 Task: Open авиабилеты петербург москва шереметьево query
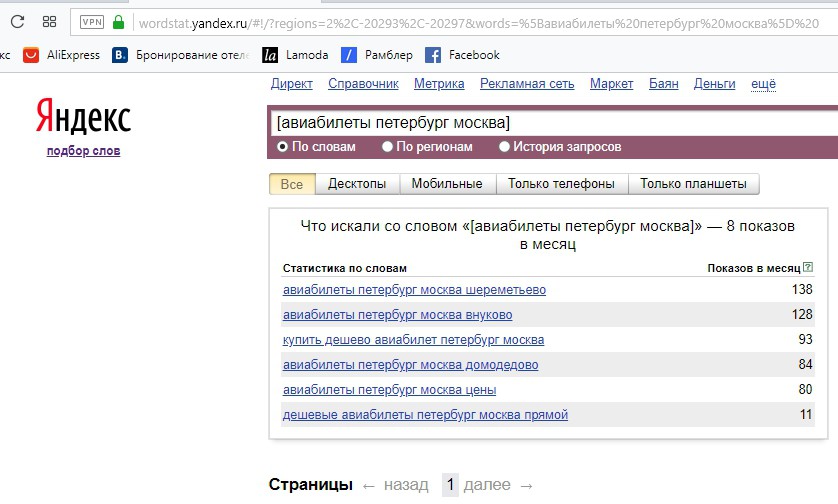point(414,290)
